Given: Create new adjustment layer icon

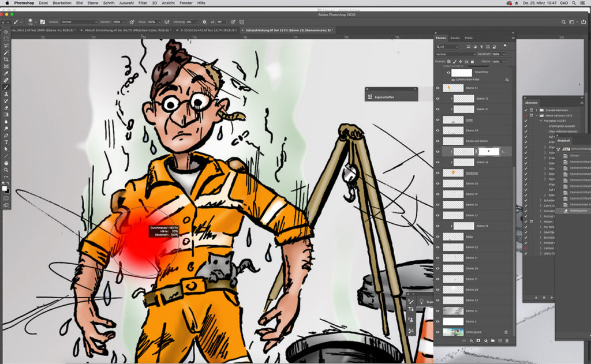Looking at the screenshot, I should (x=485, y=341).
